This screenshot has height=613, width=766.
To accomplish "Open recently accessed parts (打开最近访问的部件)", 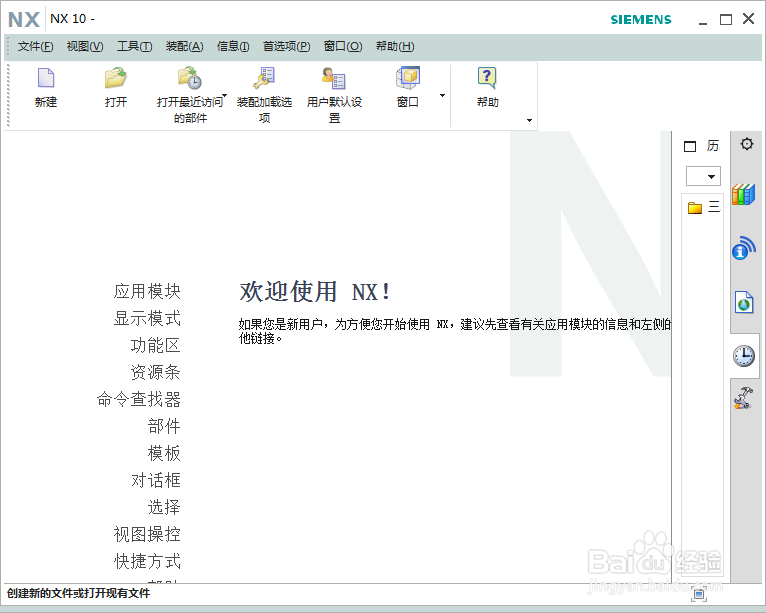I will coord(190,78).
